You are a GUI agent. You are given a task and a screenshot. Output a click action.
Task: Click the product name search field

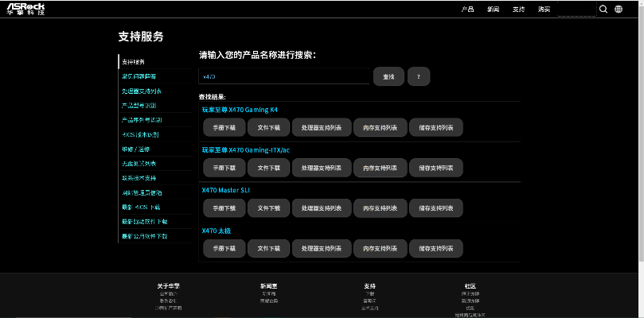tap(283, 76)
